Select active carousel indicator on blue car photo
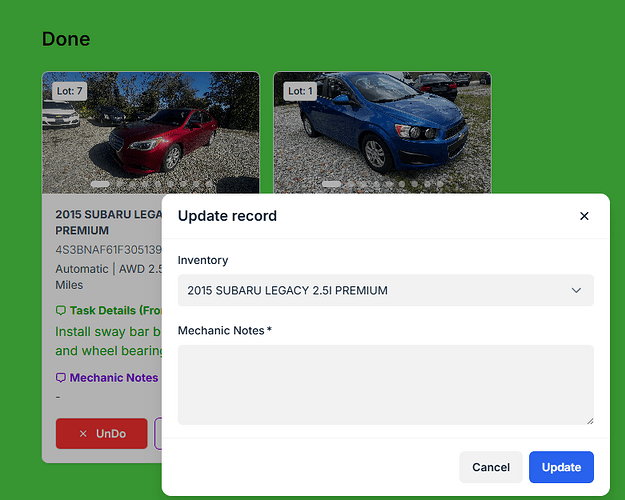Screen dimensions: 625x500 tap(331, 184)
